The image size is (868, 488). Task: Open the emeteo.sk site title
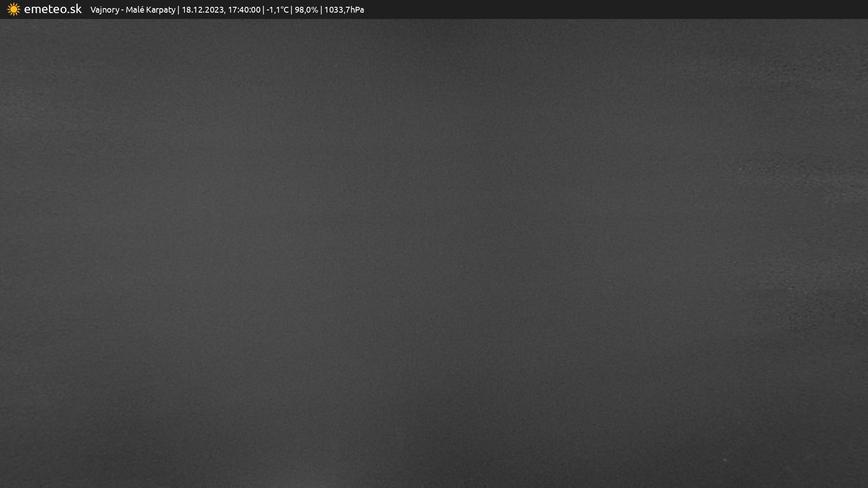coord(52,9)
